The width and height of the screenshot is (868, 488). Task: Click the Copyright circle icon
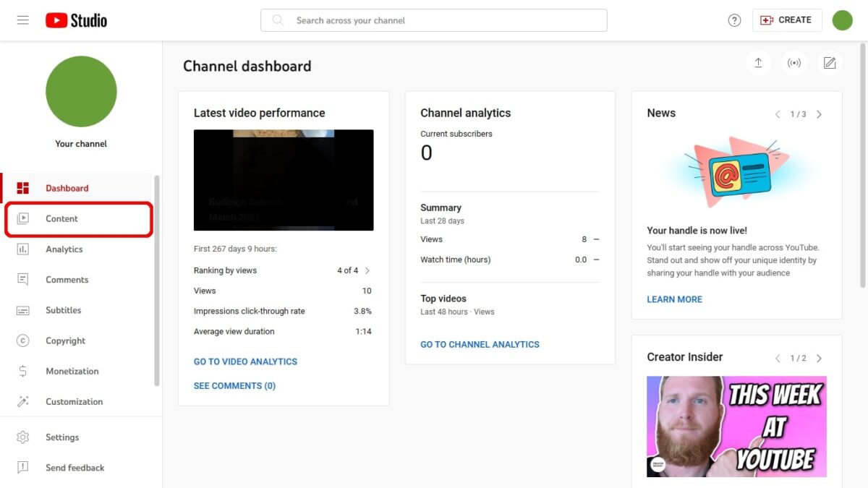tap(23, 341)
